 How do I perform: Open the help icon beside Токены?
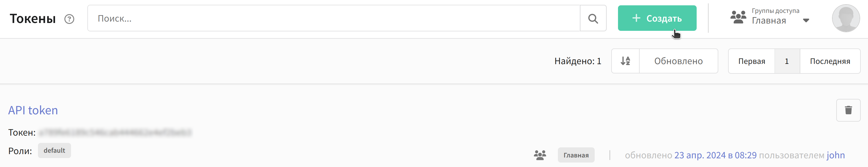[69, 19]
